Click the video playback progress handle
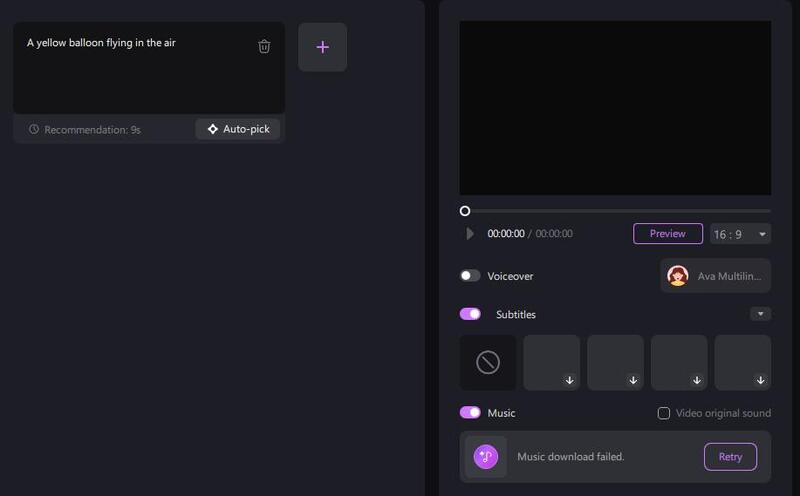 (x=465, y=211)
